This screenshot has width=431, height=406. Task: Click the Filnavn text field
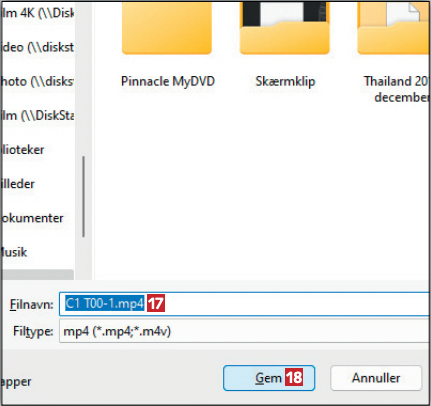(244, 304)
